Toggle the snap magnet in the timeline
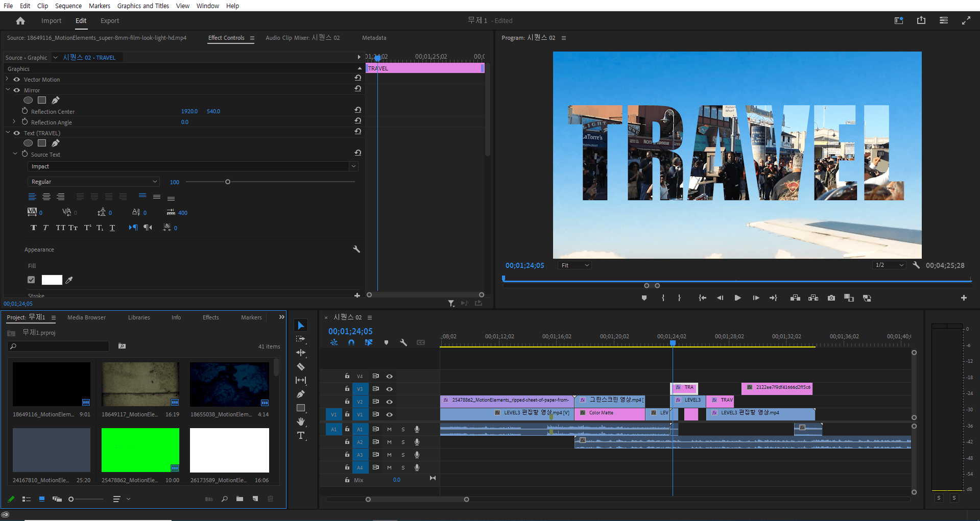 (351, 343)
